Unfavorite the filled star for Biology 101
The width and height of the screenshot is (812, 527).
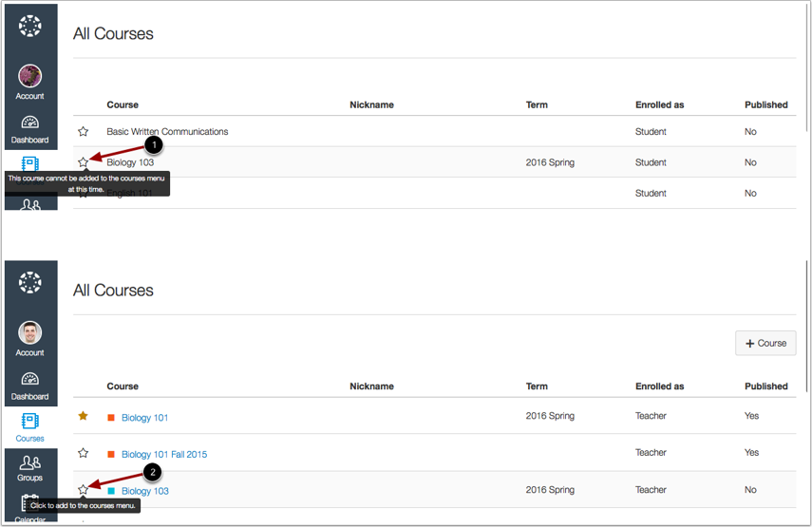(x=83, y=416)
